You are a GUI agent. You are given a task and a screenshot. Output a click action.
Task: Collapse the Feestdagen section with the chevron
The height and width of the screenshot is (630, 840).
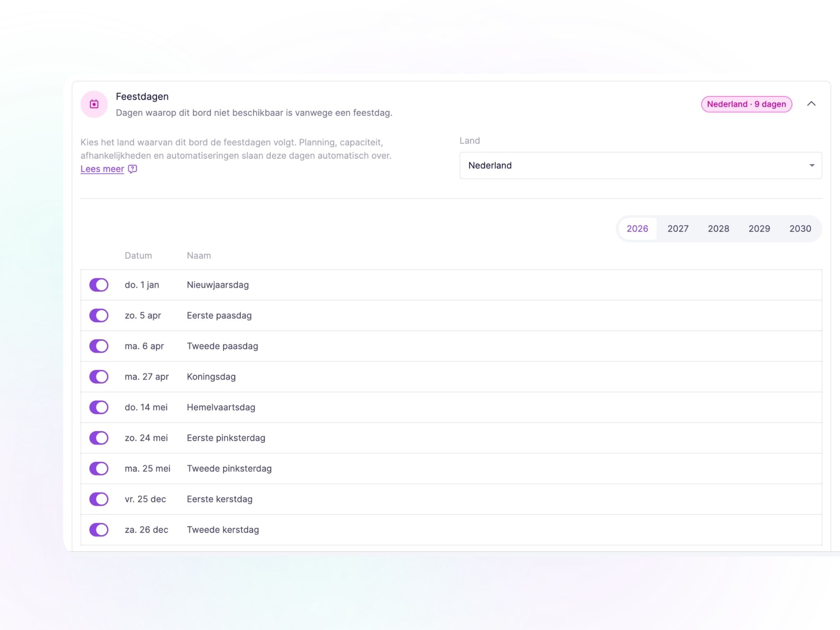coord(811,104)
